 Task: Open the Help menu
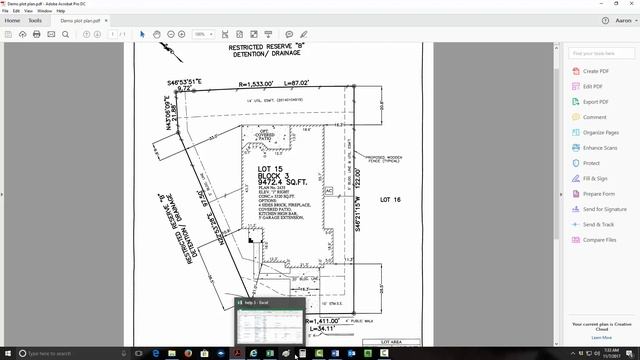(x=61, y=11)
